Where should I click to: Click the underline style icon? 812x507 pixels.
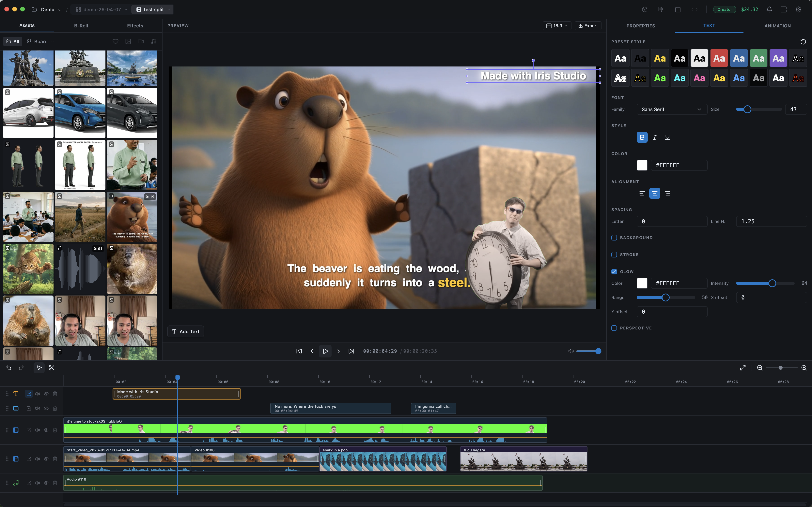tap(667, 137)
